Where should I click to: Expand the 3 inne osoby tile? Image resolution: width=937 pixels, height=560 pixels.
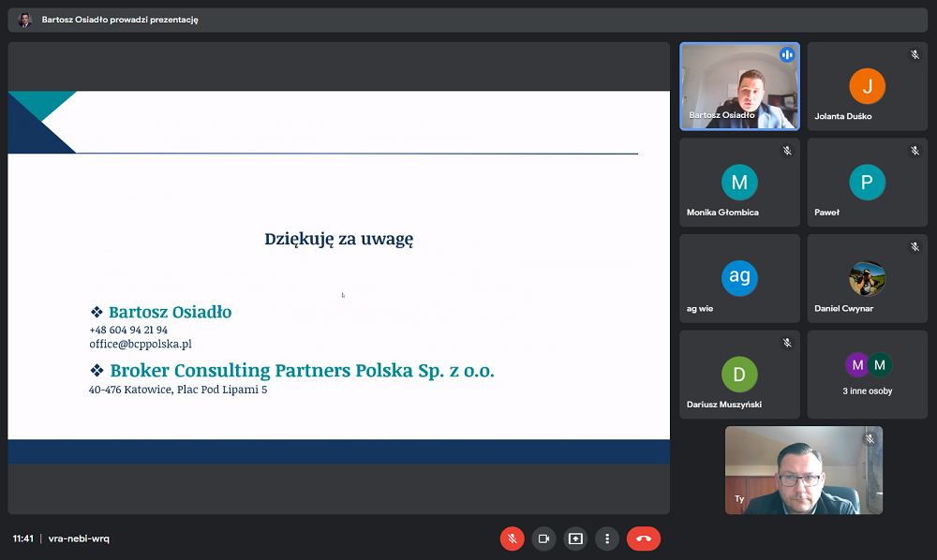pyautogui.click(x=867, y=374)
